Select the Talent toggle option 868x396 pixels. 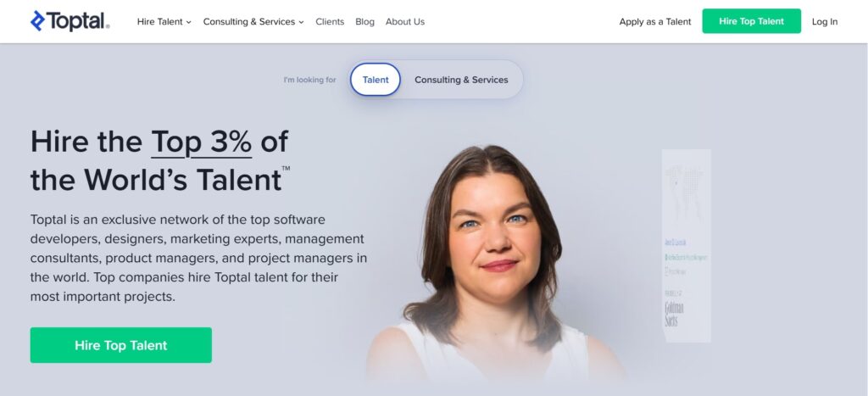tap(376, 79)
